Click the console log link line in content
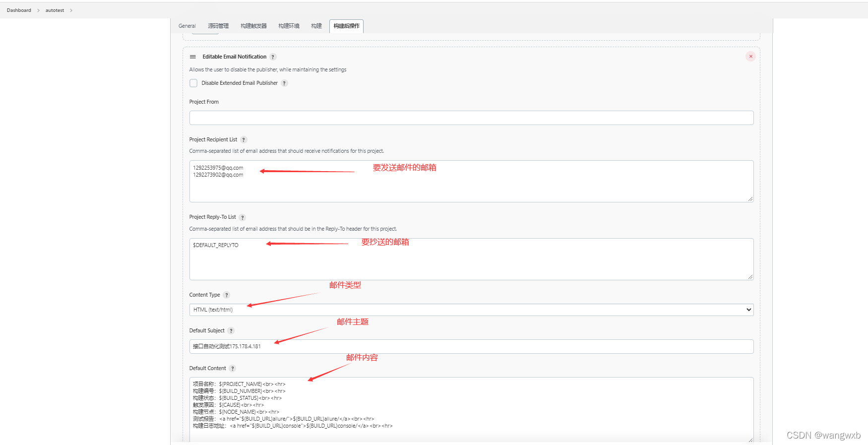This screenshot has width=868, height=445. pyautogui.click(x=293, y=426)
